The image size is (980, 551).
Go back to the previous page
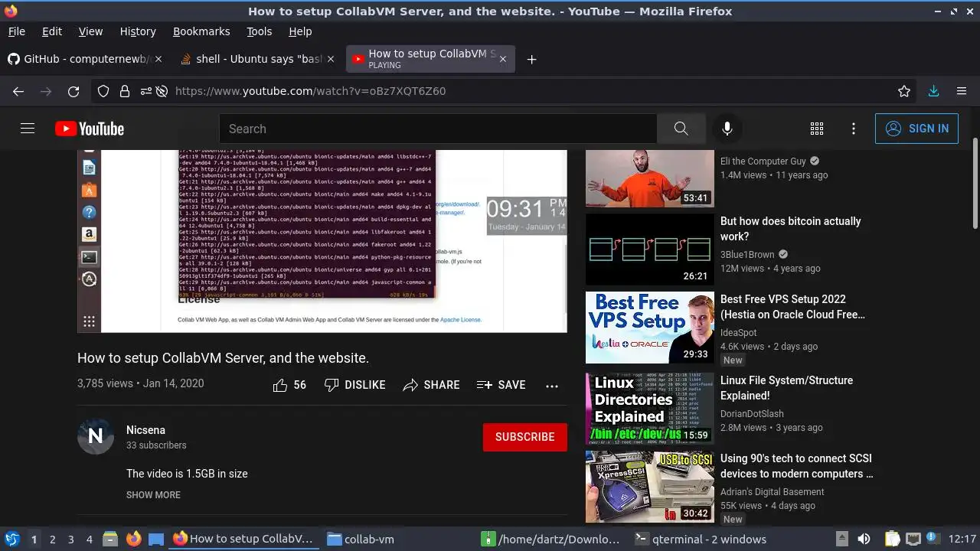tap(18, 91)
